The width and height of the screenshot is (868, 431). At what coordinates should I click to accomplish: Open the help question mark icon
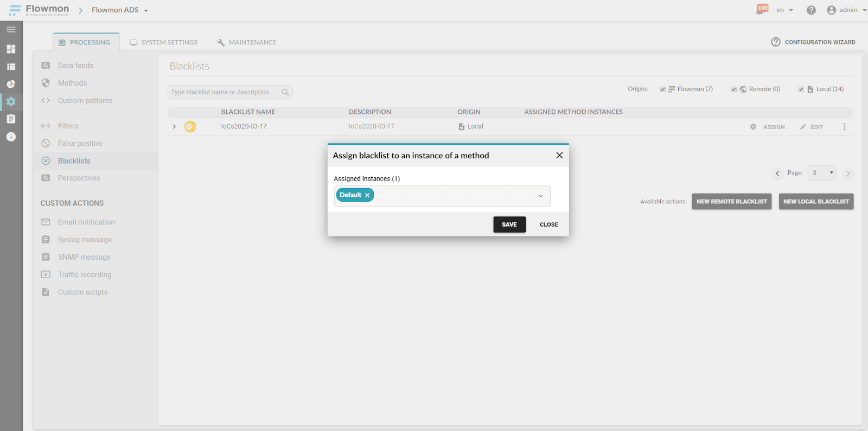pos(811,10)
